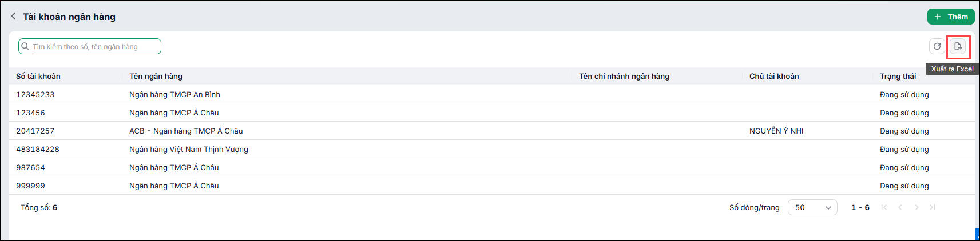Open Ngân hàng Việt Nam Thịnh Vượng row
980x241 pixels.
click(492, 149)
